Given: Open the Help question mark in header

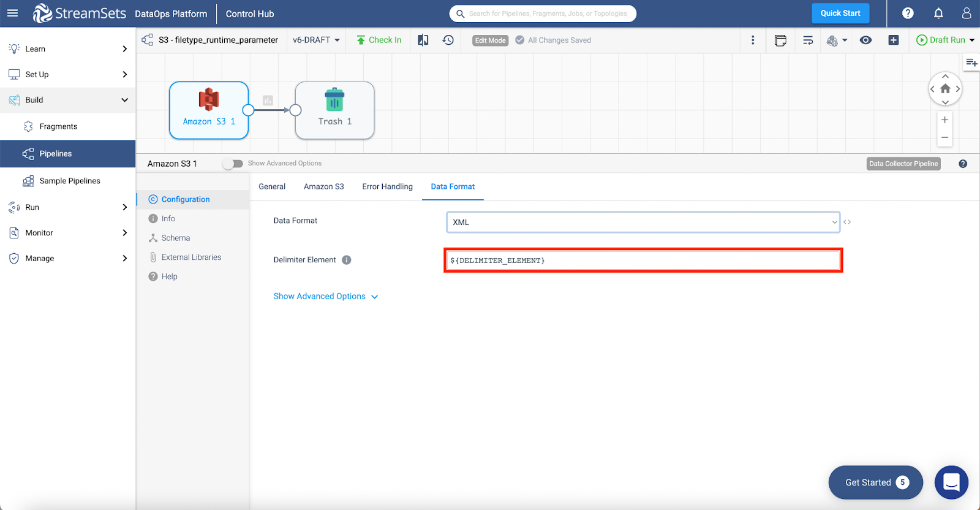Looking at the screenshot, I should pos(908,13).
